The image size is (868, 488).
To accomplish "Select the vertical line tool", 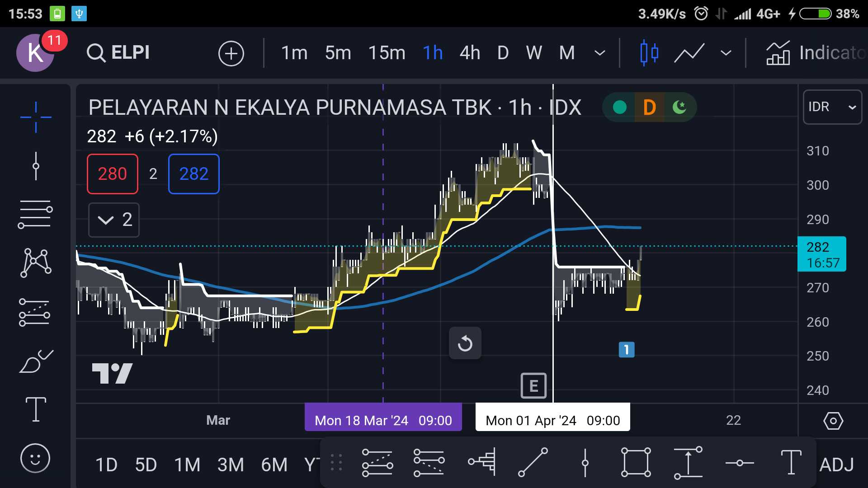I will coord(586,463).
